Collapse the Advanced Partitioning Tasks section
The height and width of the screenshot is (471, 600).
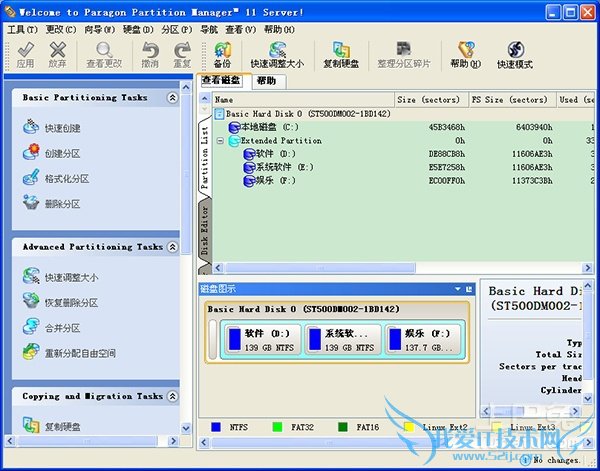tap(172, 247)
